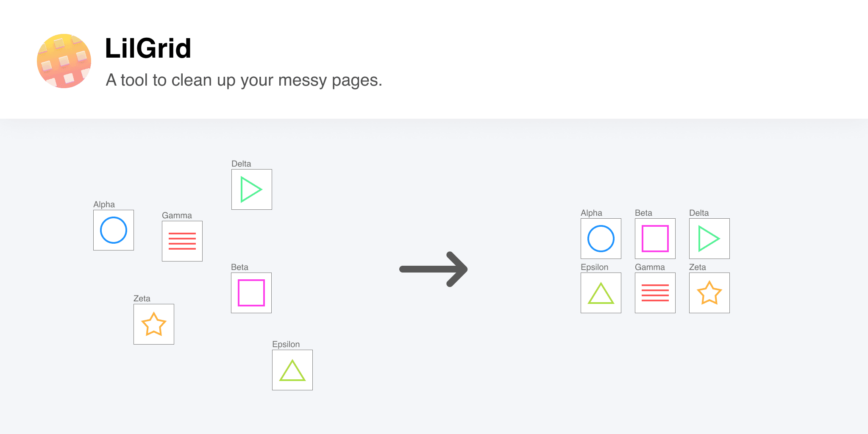Select the scattered Zeta orange star tile
This screenshot has width=868, height=434.
click(154, 324)
